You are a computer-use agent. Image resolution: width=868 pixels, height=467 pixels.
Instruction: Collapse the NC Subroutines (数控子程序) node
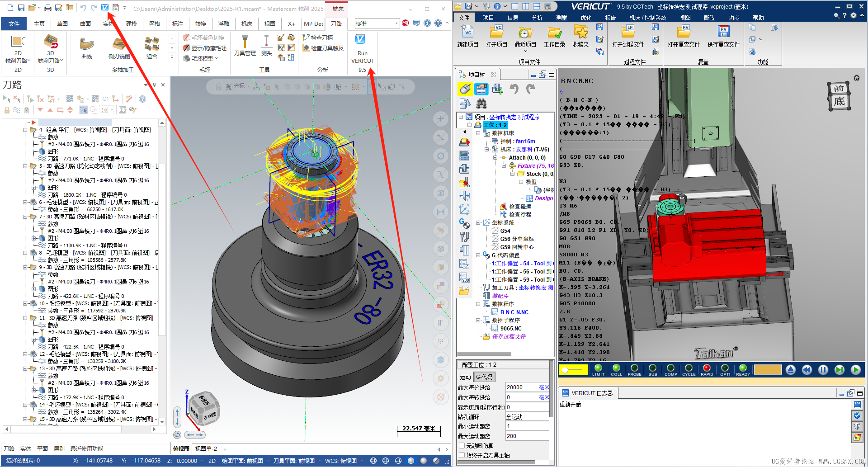tap(478, 320)
